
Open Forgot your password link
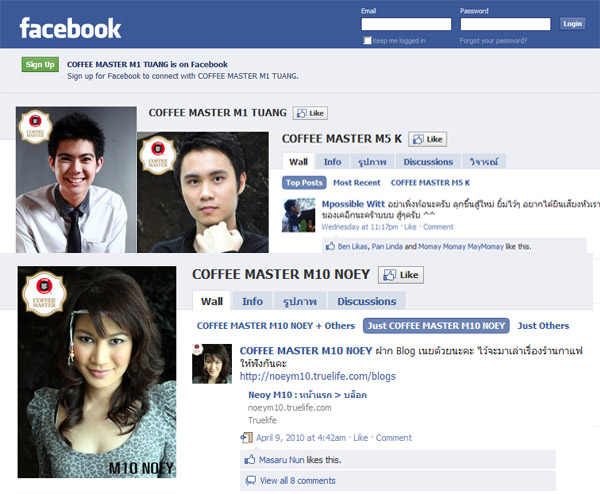coord(493,41)
